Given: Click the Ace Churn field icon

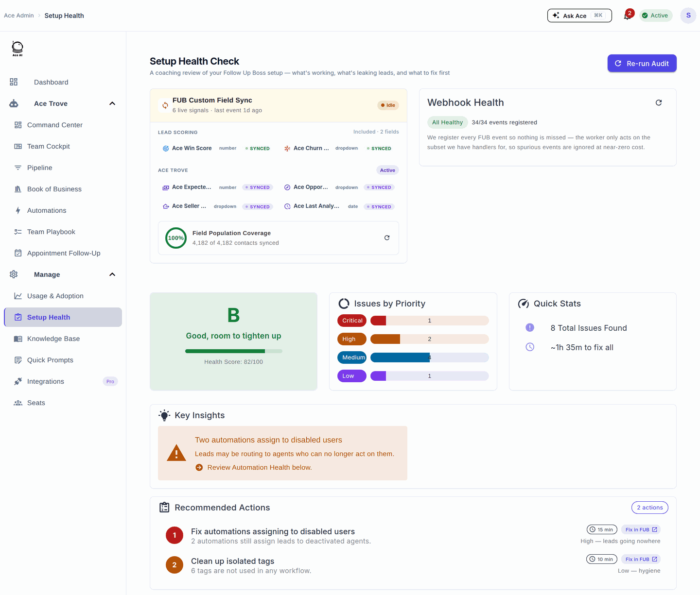Looking at the screenshot, I should (287, 148).
